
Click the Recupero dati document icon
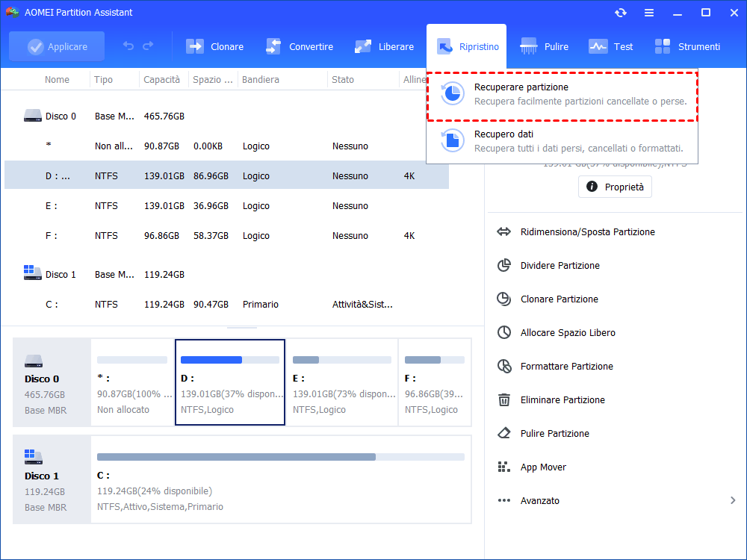(x=452, y=140)
